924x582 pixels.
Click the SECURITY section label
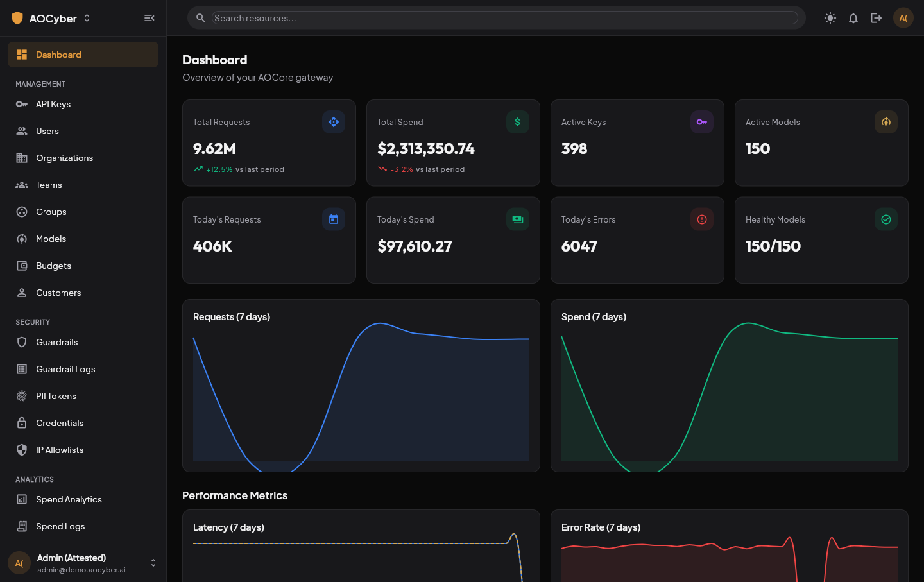(33, 322)
